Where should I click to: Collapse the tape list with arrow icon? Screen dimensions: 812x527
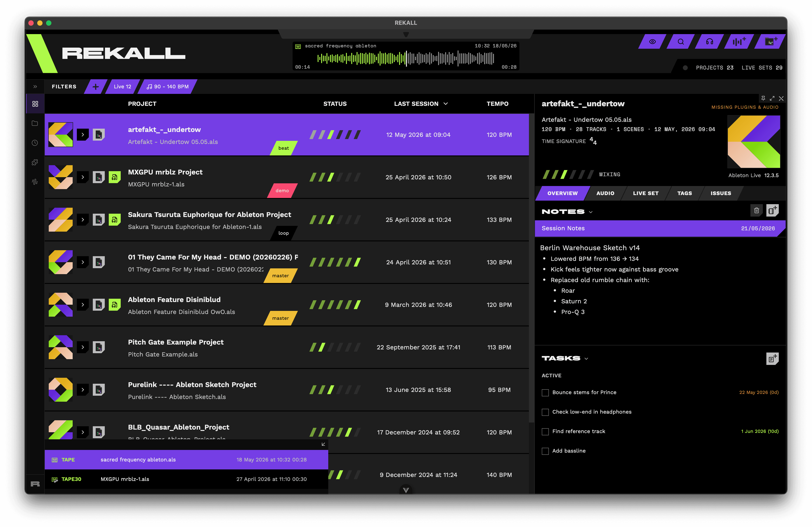(x=323, y=444)
